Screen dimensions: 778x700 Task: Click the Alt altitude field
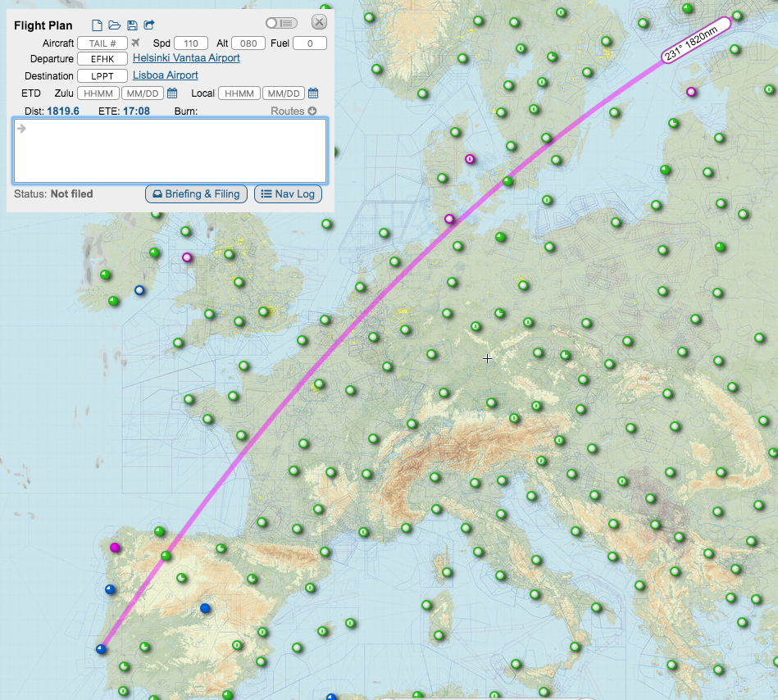pyautogui.click(x=248, y=43)
